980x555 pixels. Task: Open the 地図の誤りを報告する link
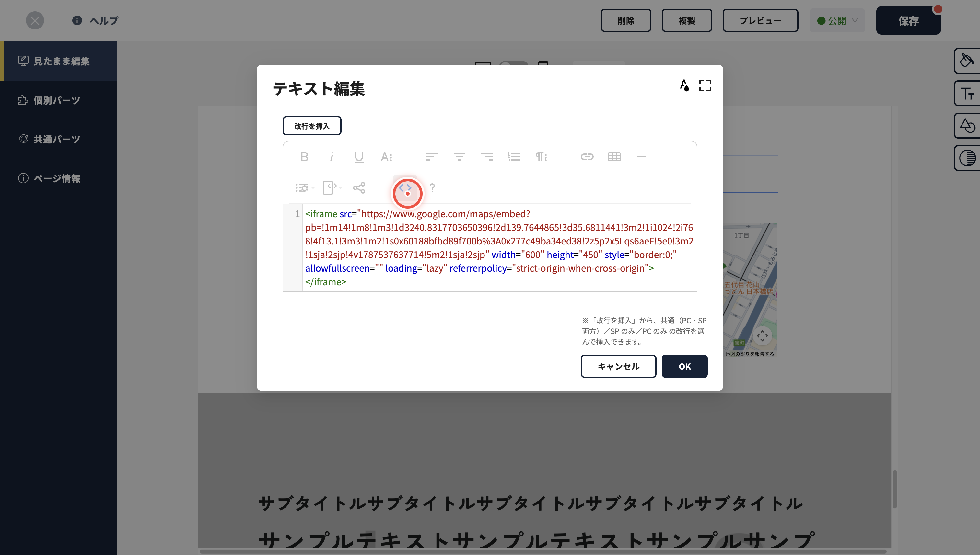[750, 354]
